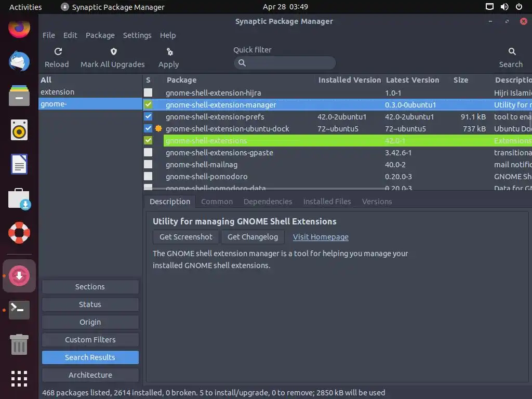Open Terminal from the dock

pos(19,310)
